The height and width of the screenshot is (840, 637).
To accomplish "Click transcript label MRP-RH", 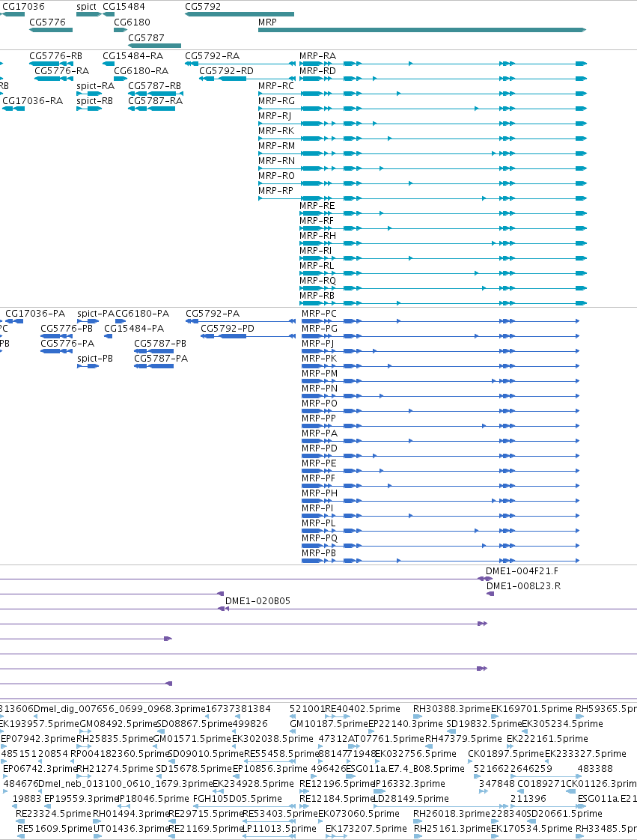I will click(x=317, y=236).
